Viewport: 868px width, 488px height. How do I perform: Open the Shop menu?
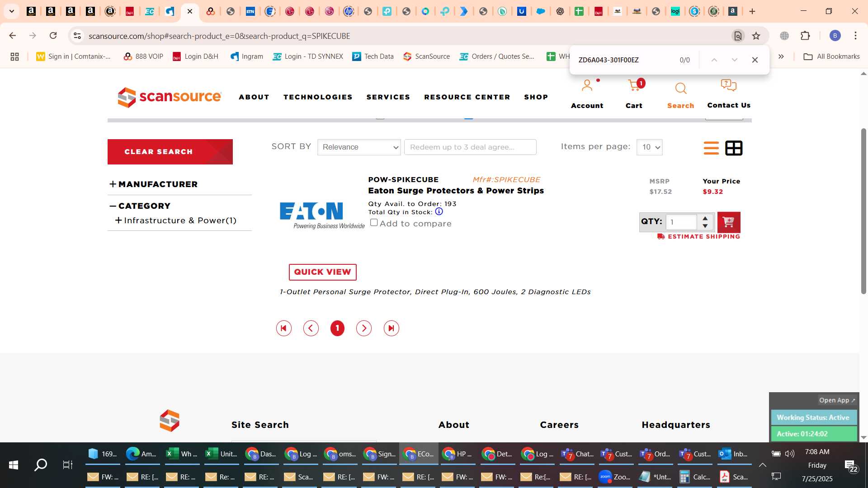pos(536,97)
